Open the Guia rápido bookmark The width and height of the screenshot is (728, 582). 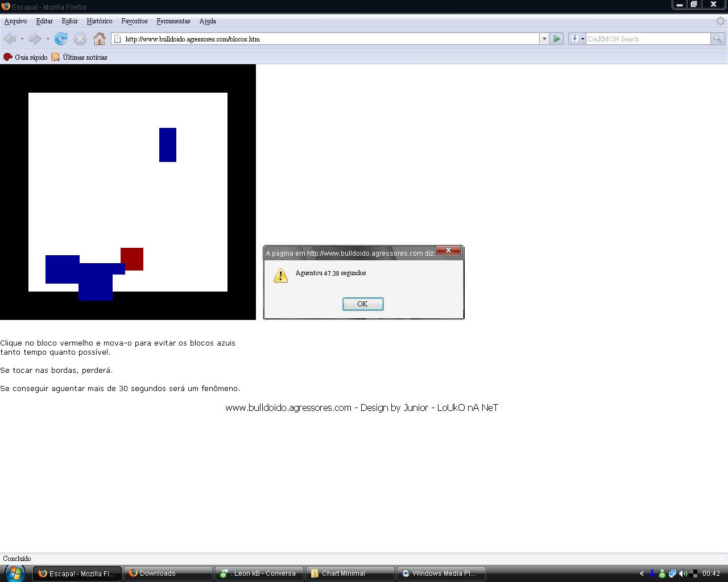26,57
